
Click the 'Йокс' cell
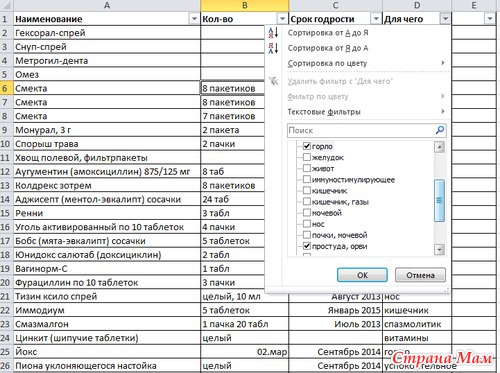tap(107, 352)
